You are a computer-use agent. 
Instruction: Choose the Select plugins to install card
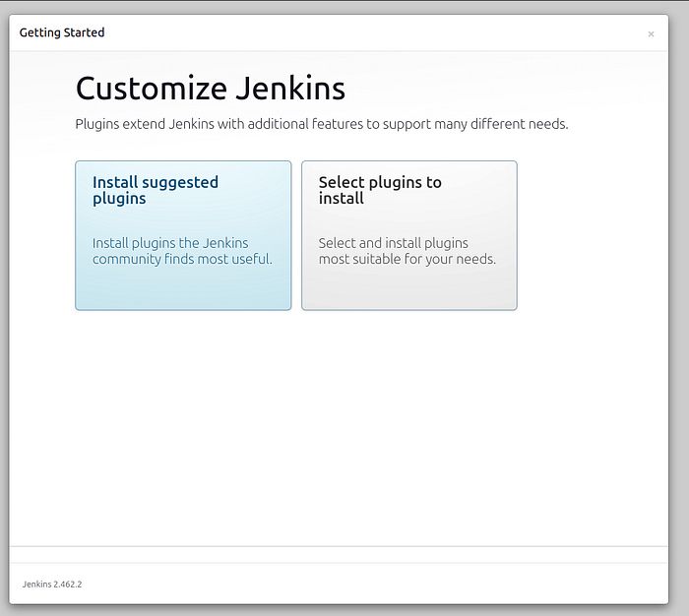tap(409, 235)
